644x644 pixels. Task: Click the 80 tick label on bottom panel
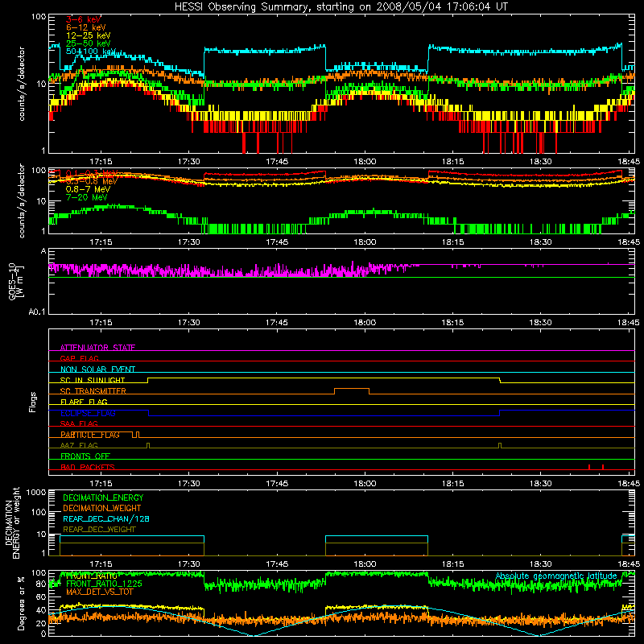click(41, 584)
